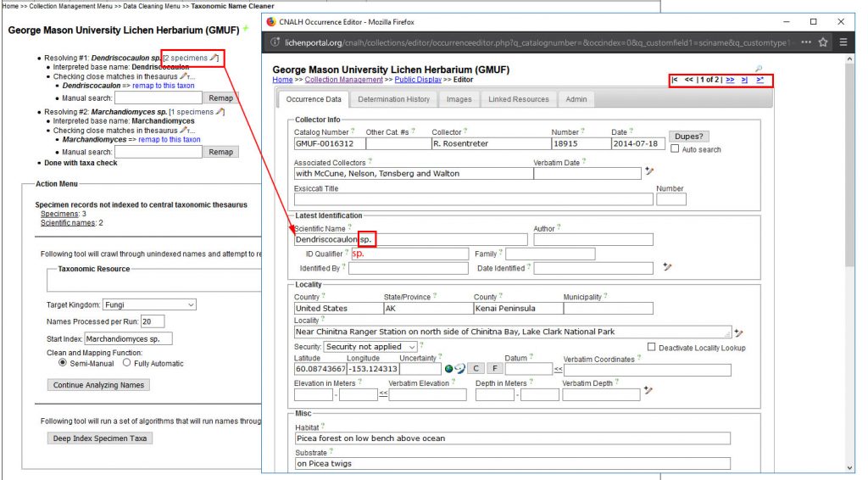Open Collection Management breadcrumb in editor window
The width and height of the screenshot is (868, 480).
click(344, 80)
